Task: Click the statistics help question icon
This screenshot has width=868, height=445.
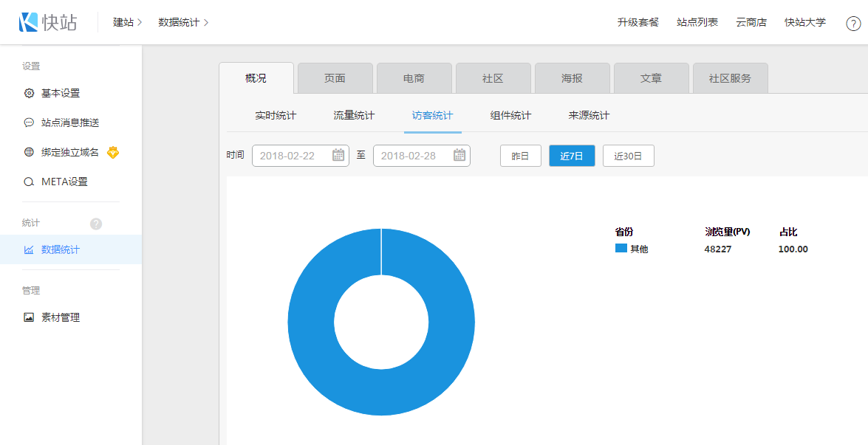Action: tap(96, 224)
